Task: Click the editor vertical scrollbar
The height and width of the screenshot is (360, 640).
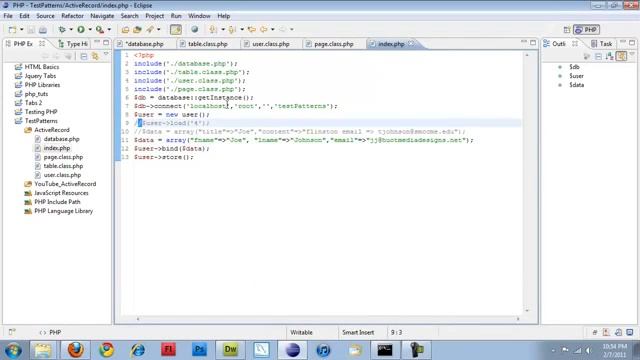Action: click(527, 182)
